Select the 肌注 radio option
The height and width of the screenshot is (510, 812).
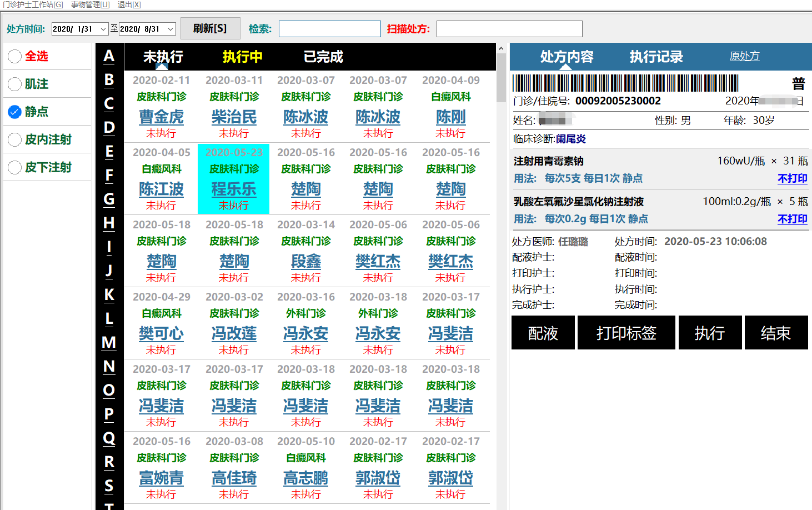[x=15, y=84]
